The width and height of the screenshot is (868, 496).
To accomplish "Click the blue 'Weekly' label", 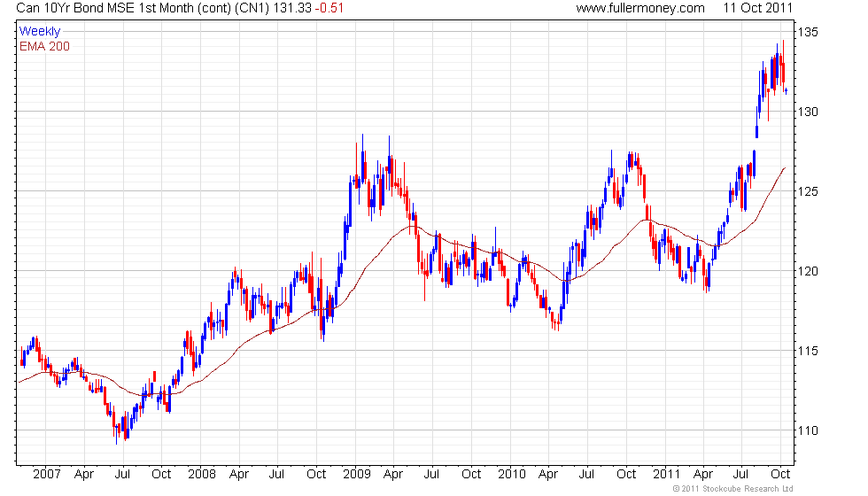I will coord(40,32).
